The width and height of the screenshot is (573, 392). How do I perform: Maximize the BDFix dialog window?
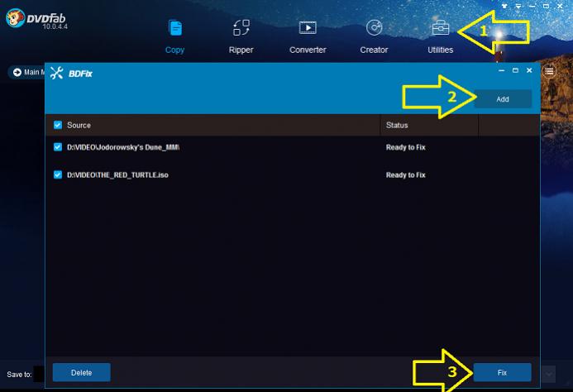pyautogui.click(x=515, y=70)
